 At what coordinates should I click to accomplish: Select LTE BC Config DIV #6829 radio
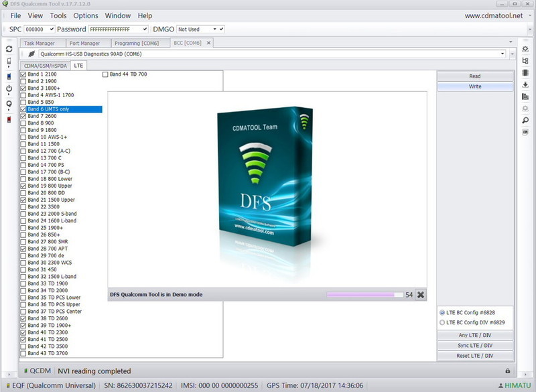click(442, 322)
